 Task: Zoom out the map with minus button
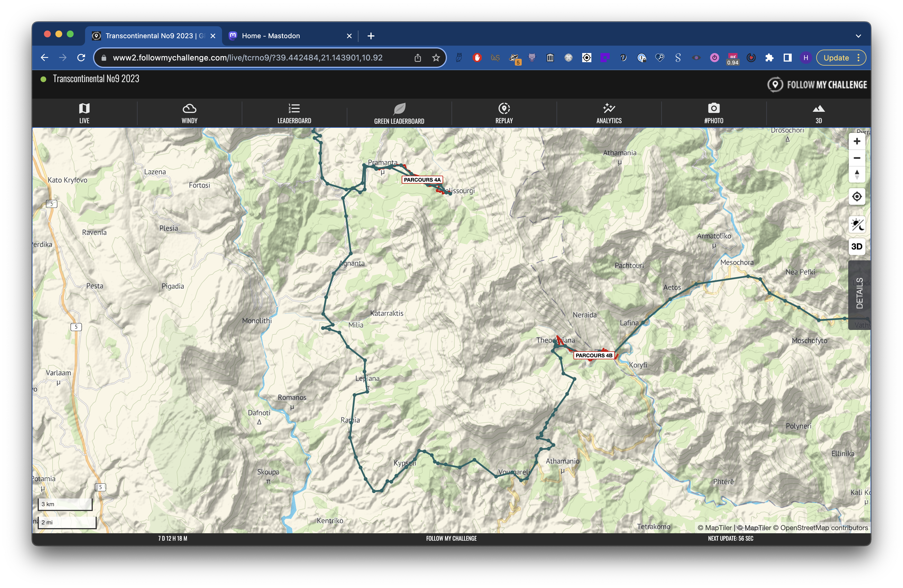[x=857, y=158]
